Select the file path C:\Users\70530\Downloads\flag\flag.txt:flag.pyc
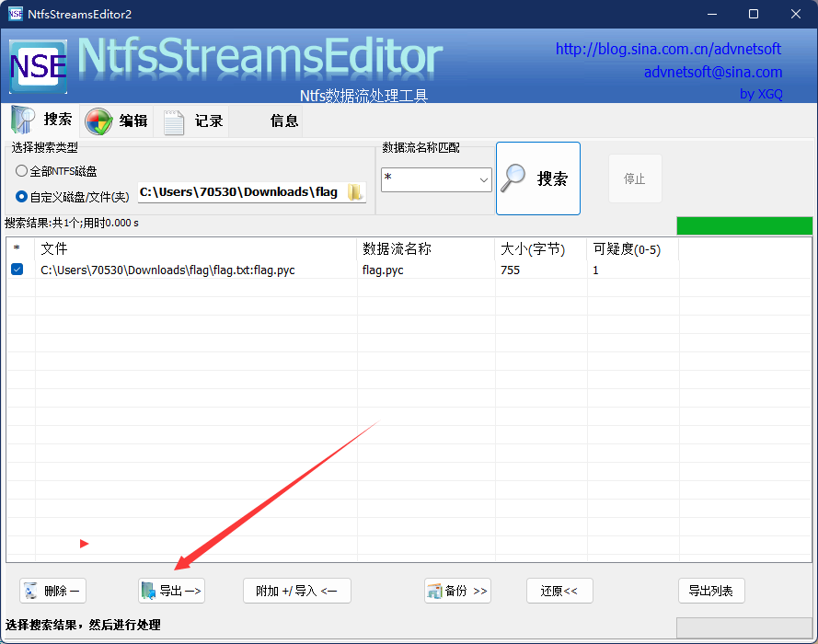Viewport: 818px width, 644px height. pos(167,270)
